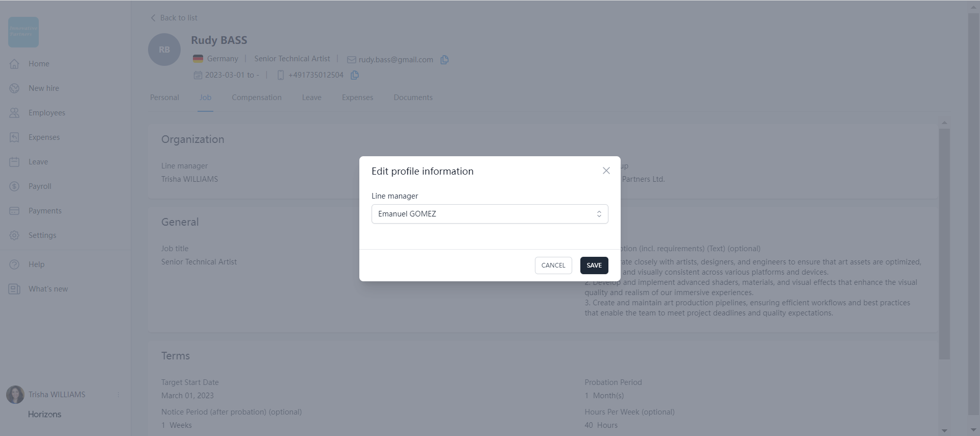The width and height of the screenshot is (980, 436).
Task: Switch to the Documents tab
Action: [x=413, y=98]
